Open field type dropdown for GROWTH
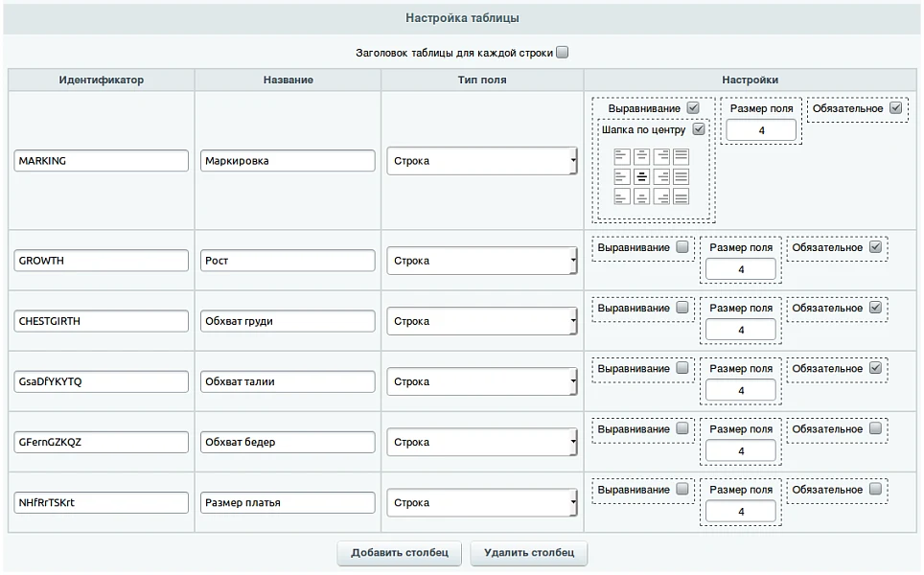The height and width of the screenshot is (575, 924). click(482, 261)
